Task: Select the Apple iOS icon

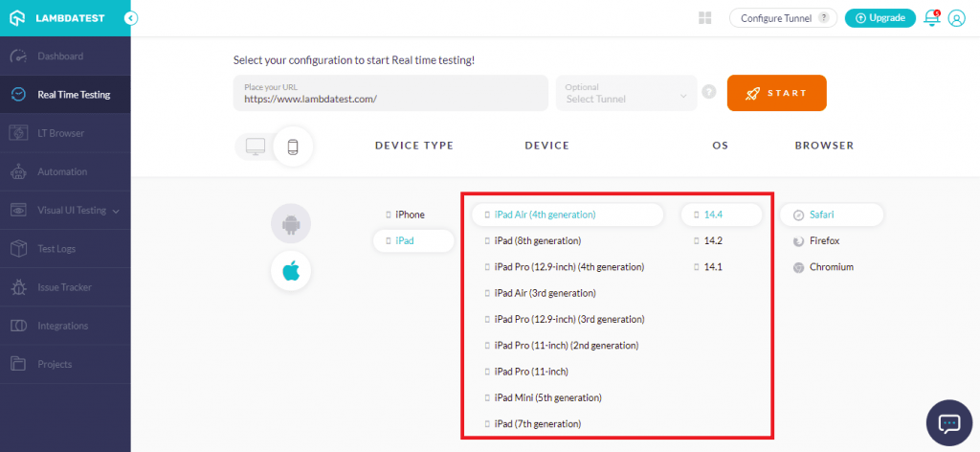Action: (291, 272)
